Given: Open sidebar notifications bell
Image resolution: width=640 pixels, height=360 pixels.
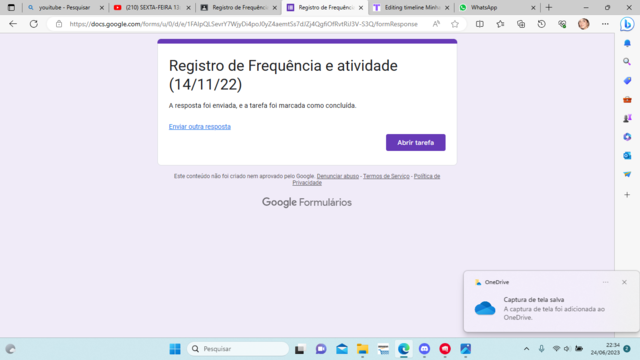Looking at the screenshot, I should [627, 43].
